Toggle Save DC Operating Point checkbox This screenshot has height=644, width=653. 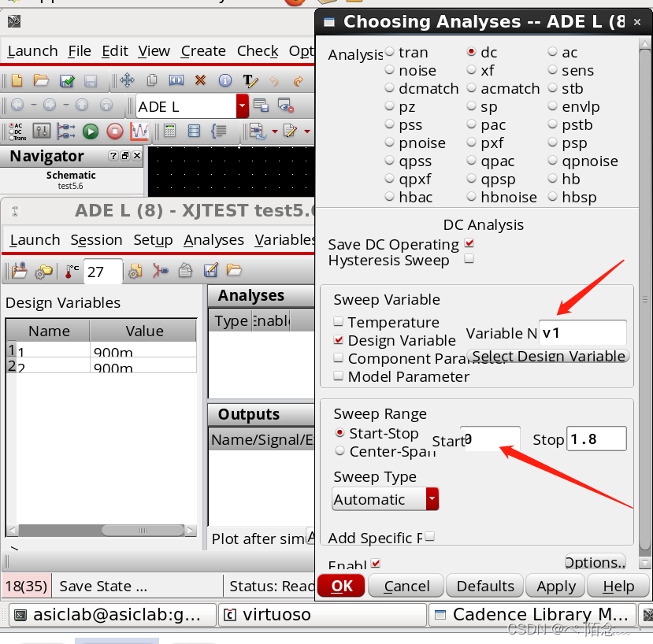469,243
